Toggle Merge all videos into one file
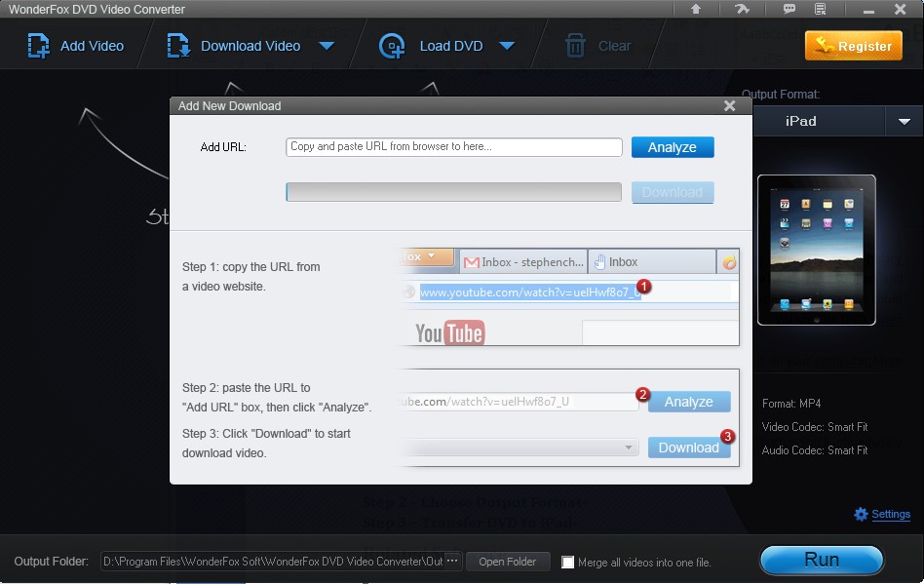924x584 pixels. coord(567,563)
